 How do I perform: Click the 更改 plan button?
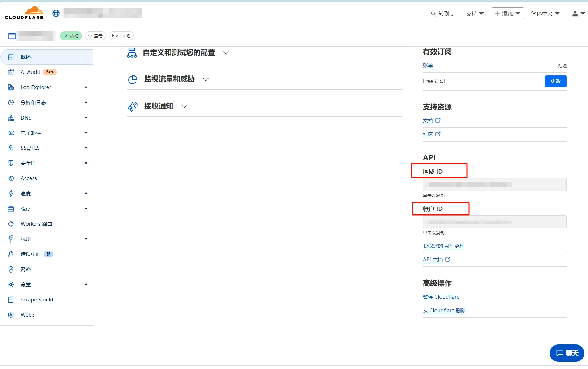click(x=555, y=81)
